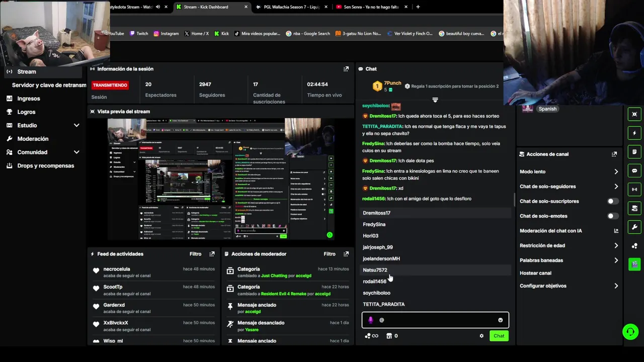Image resolution: width=644 pixels, height=362 pixels.
Task: Click the three-dots cluster icon in the right sidebar
Action: click(634, 246)
